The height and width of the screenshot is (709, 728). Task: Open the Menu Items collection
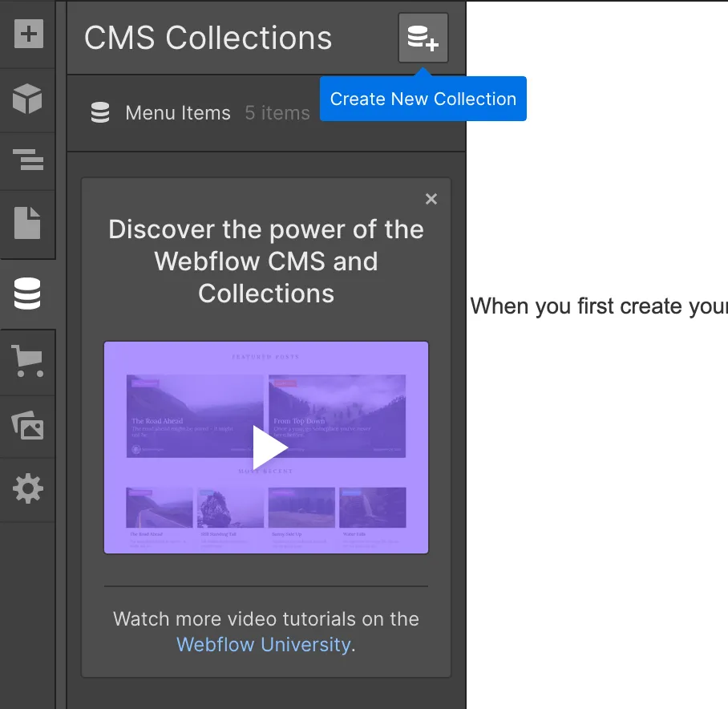tap(266, 113)
